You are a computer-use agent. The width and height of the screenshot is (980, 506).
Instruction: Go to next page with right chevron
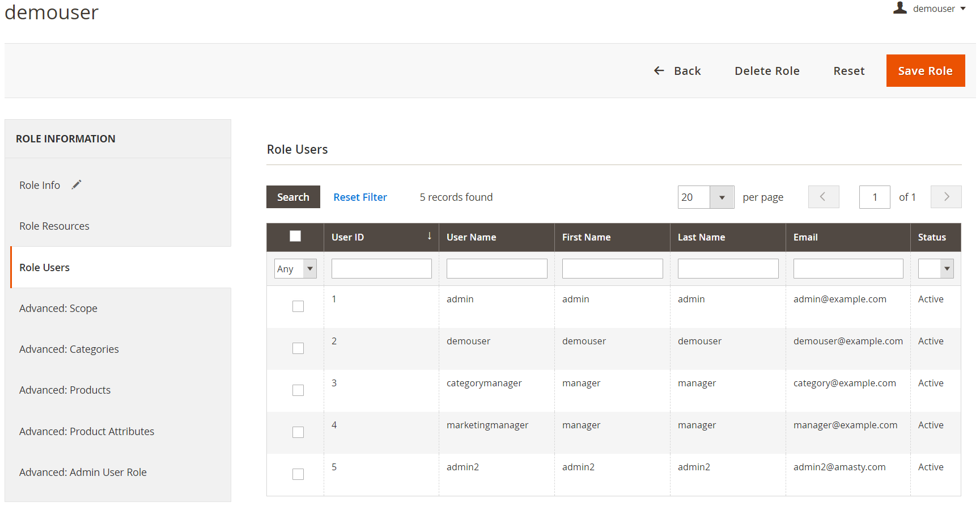click(946, 197)
